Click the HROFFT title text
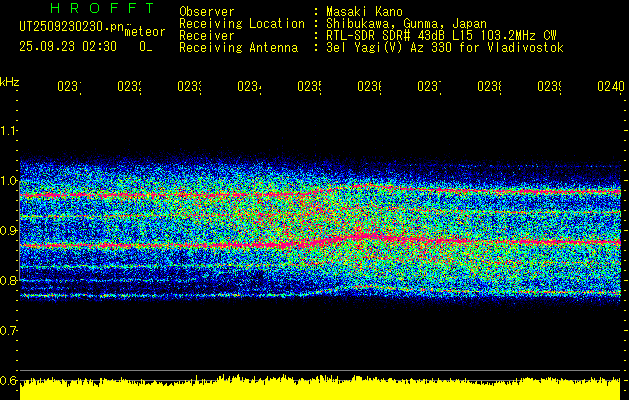The width and height of the screenshot is (629, 400). click(103, 8)
